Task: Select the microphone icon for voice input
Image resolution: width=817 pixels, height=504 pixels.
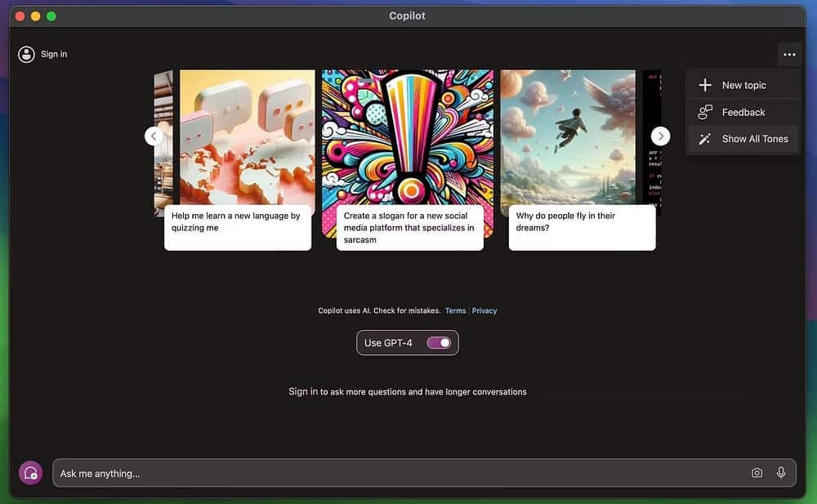Action: pyautogui.click(x=781, y=472)
